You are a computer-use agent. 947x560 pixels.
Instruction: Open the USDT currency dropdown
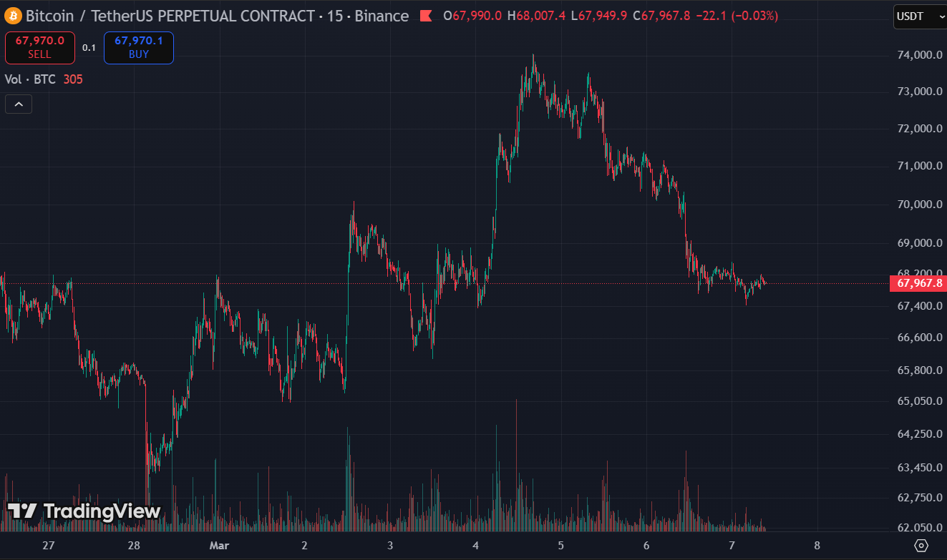click(x=919, y=16)
